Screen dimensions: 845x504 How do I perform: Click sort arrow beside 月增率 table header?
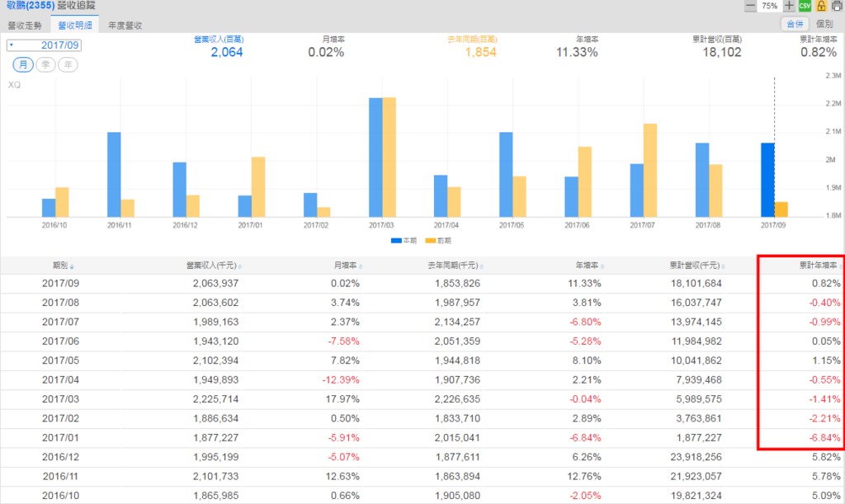361,266
